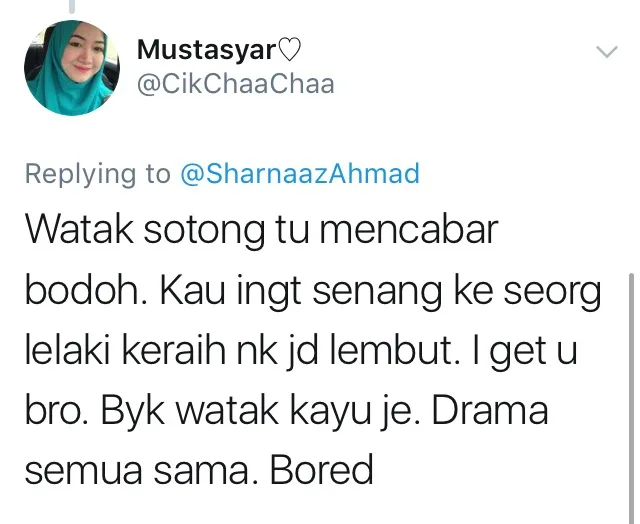Click the word 'Bored' ending the tweet
Image resolution: width=640 pixels, height=524 pixels.
322,470
